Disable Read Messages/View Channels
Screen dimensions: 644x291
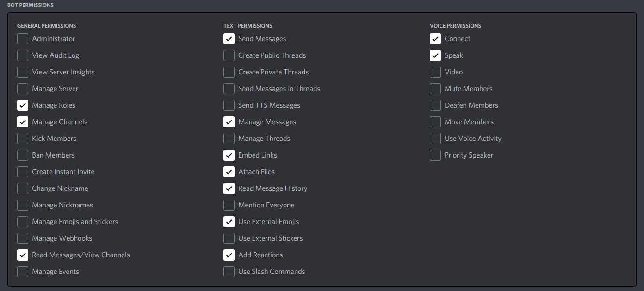(23, 255)
